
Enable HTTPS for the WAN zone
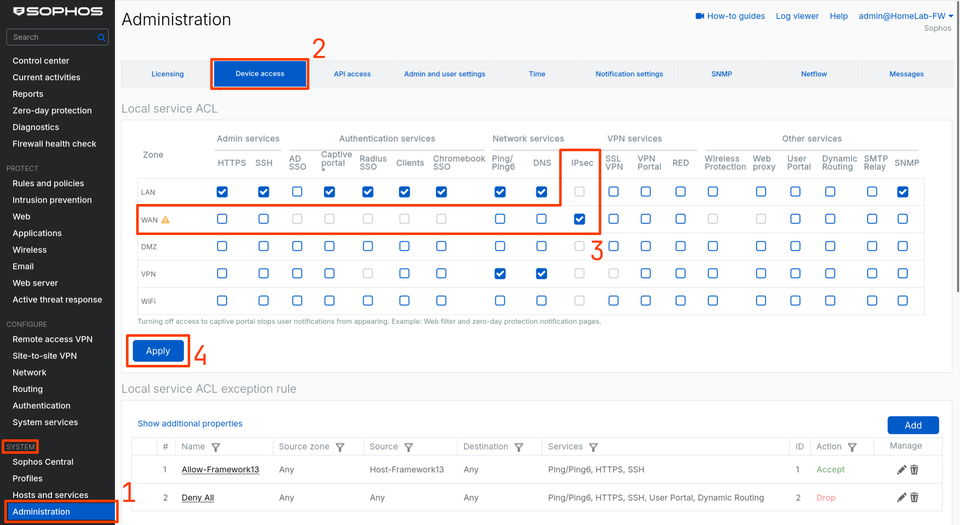222,218
